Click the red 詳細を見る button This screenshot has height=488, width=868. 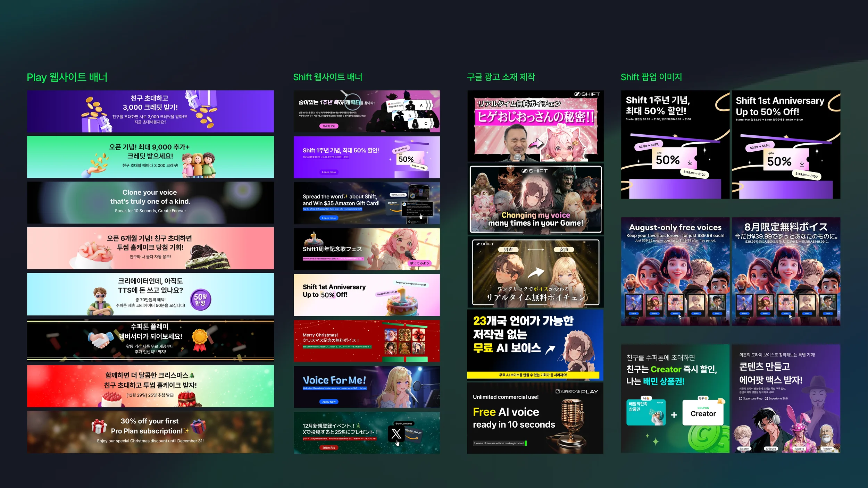click(x=328, y=448)
